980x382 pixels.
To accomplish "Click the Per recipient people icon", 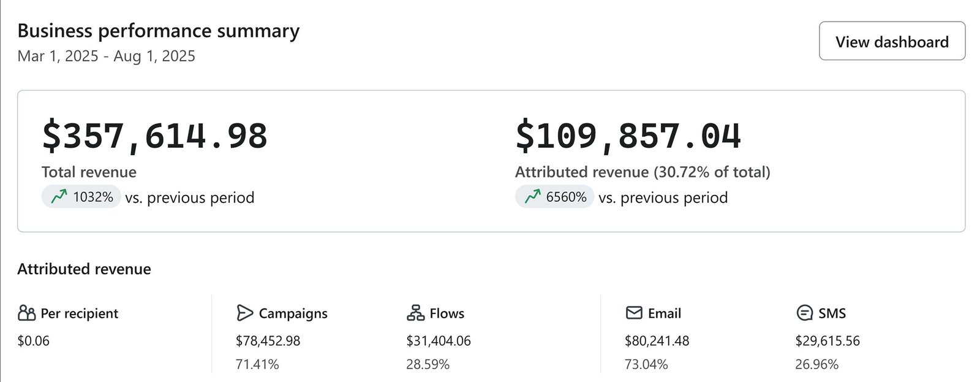I will point(26,313).
